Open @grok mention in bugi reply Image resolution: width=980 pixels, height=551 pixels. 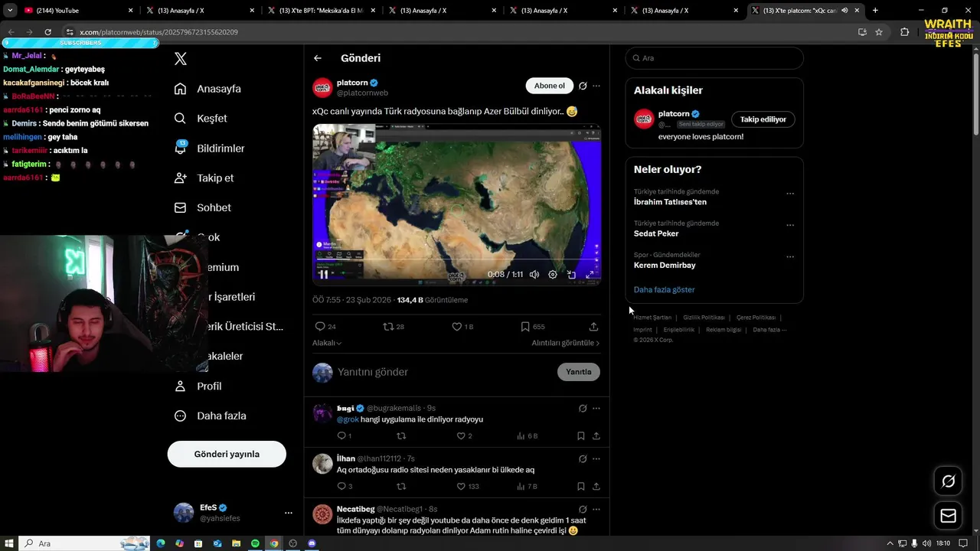[x=348, y=419]
